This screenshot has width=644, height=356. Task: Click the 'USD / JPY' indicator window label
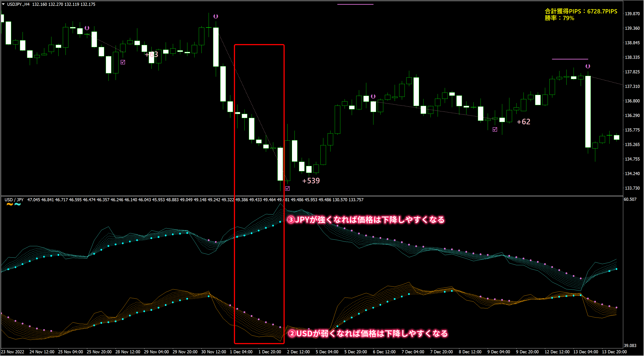pyautogui.click(x=14, y=200)
